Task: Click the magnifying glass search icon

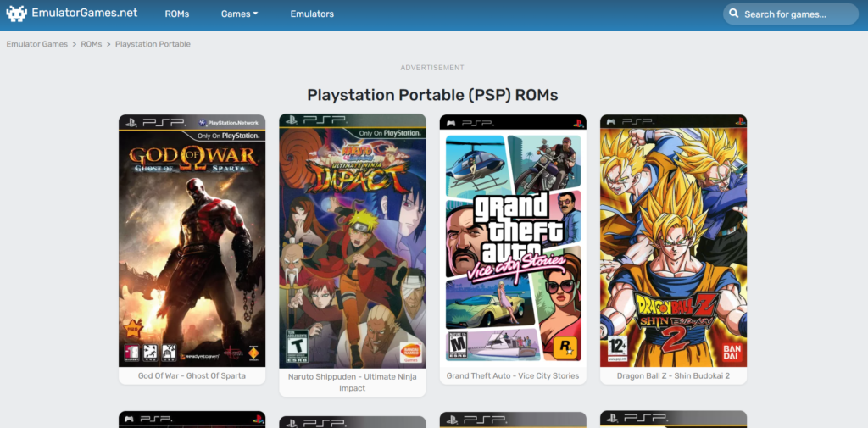Action: click(734, 14)
